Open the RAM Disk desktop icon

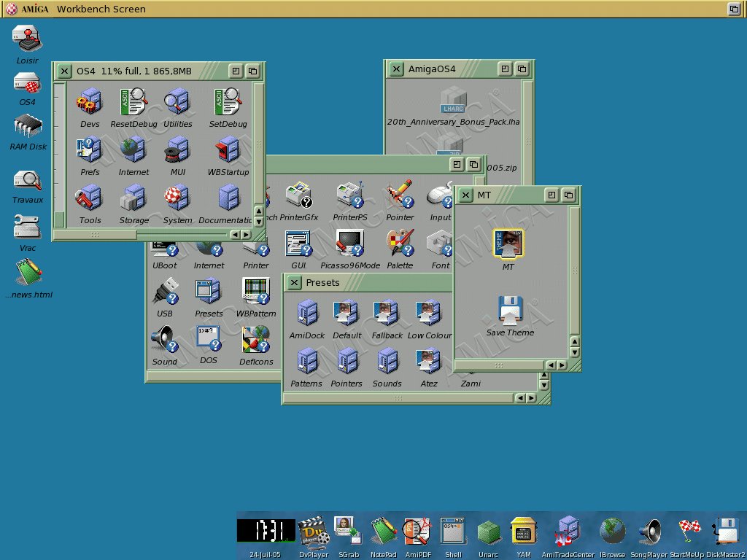pyautogui.click(x=28, y=126)
